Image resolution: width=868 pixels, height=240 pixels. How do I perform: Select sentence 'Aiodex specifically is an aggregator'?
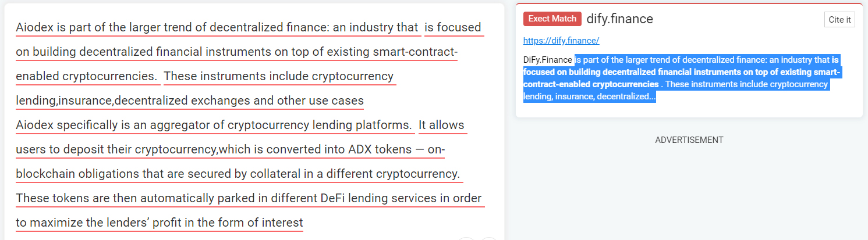[x=214, y=125]
